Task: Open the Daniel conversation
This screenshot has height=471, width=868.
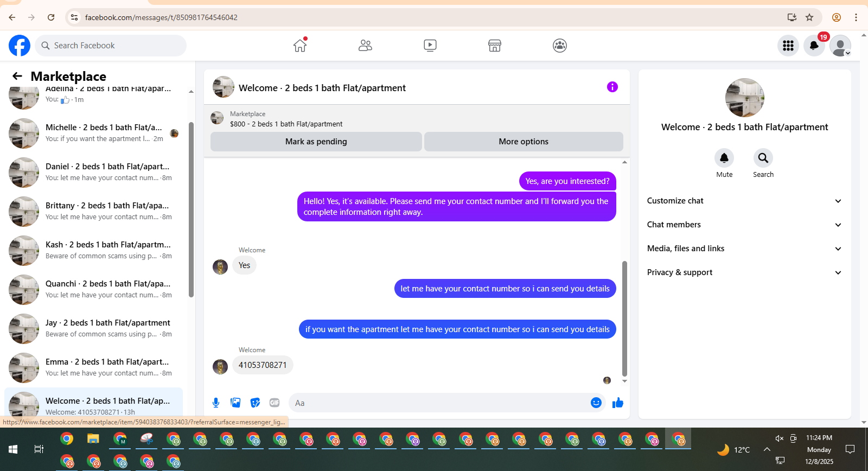Action: tap(93, 173)
